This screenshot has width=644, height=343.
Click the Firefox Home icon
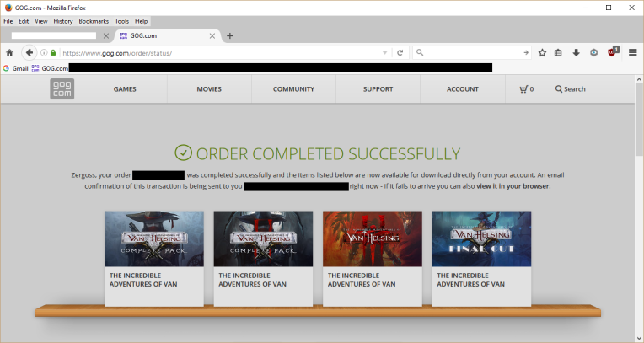click(x=9, y=52)
